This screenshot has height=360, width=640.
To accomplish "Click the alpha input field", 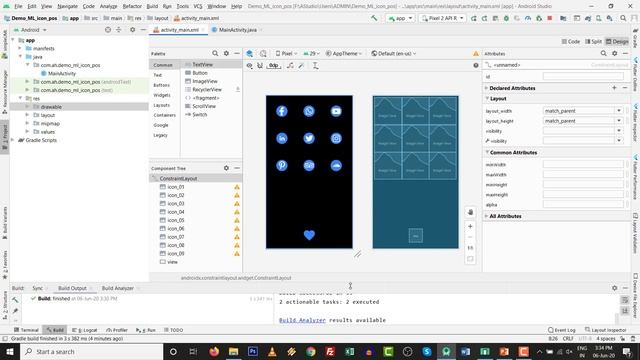I will pyautogui.click(x=583, y=204).
